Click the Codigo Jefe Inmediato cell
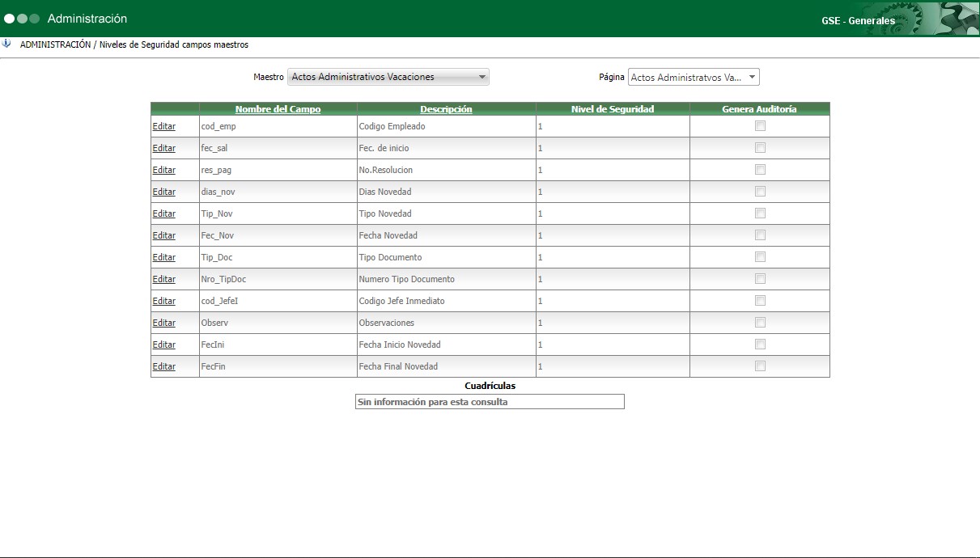 point(446,301)
